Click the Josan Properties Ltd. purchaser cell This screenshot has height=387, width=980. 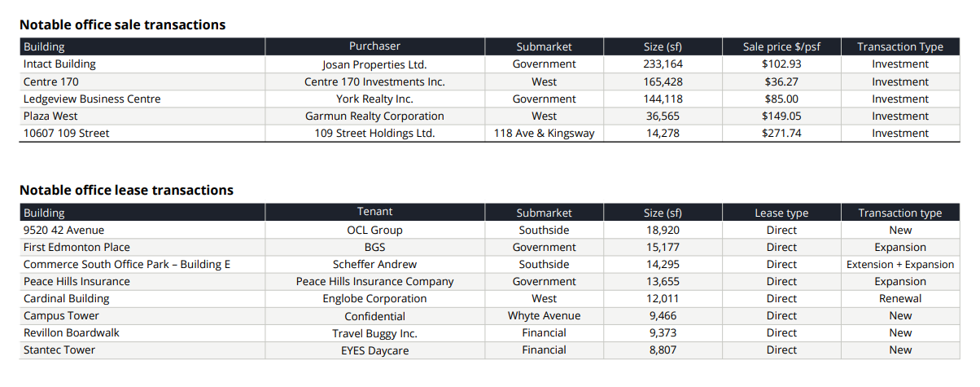click(x=374, y=64)
